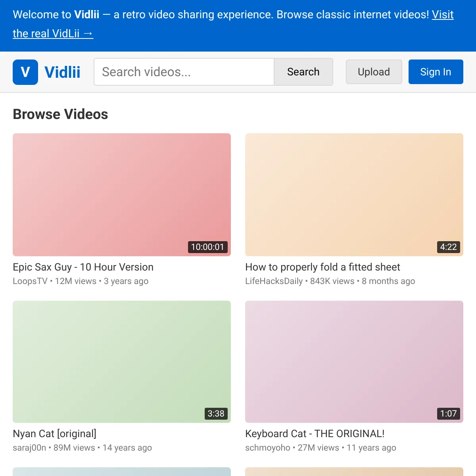
Task: Click the 3:38 duration badge
Action: point(216,414)
